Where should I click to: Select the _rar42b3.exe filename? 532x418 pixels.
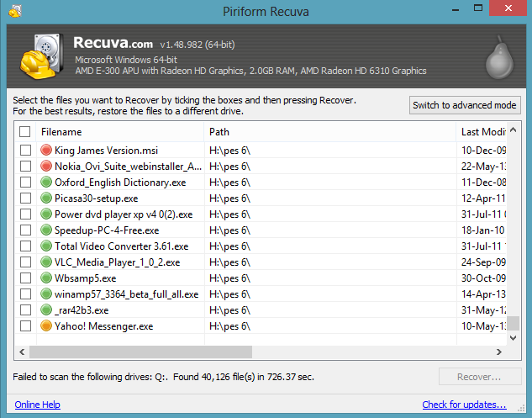tap(82, 310)
